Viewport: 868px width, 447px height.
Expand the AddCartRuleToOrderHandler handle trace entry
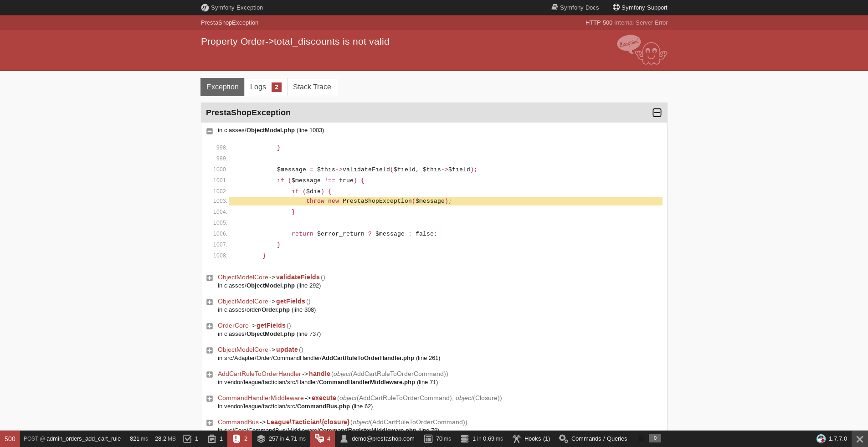[210, 375]
